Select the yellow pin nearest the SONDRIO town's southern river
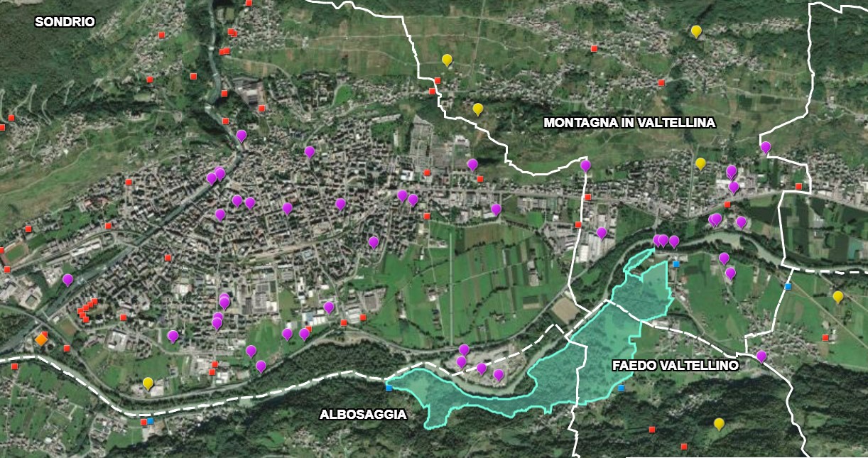The image size is (868, 458). click(148, 383)
